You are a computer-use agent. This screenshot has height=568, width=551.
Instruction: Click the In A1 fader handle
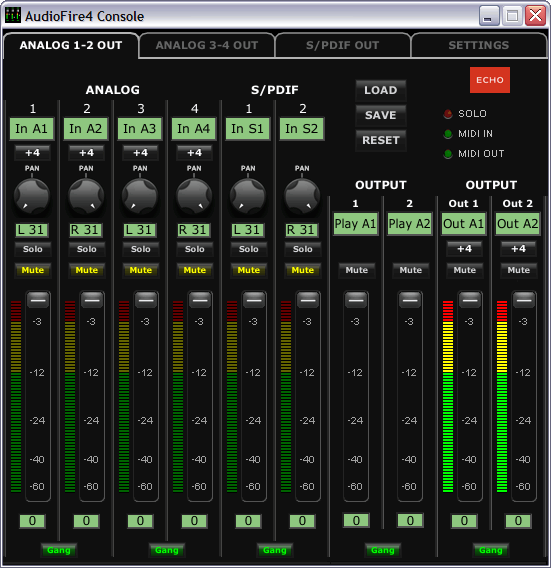[x=38, y=300]
